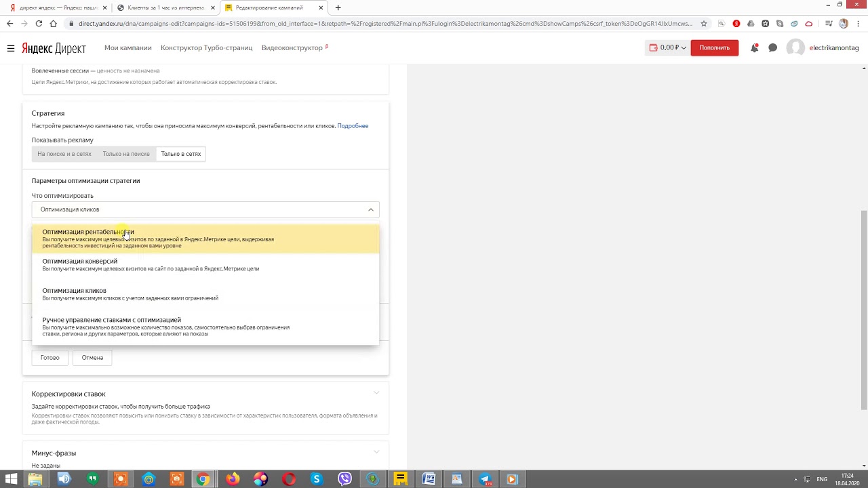Bookmark this page with the star icon
This screenshot has height=488, width=868.
click(704, 24)
